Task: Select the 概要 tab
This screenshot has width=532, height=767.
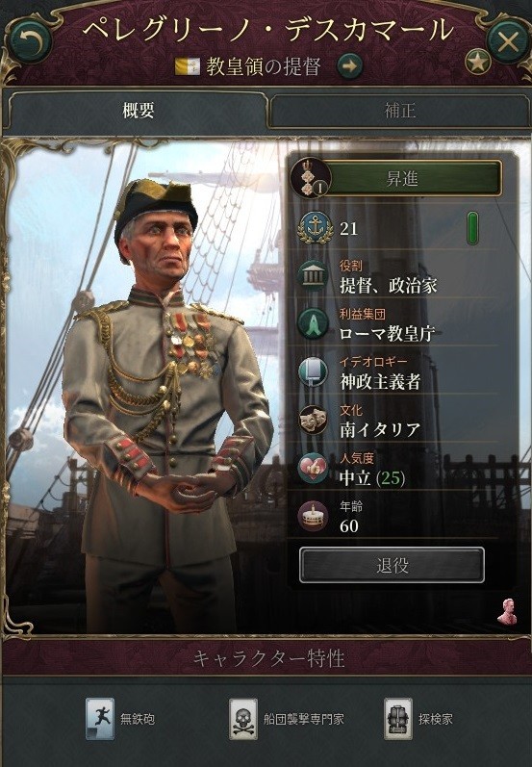Action: pyautogui.click(x=139, y=111)
